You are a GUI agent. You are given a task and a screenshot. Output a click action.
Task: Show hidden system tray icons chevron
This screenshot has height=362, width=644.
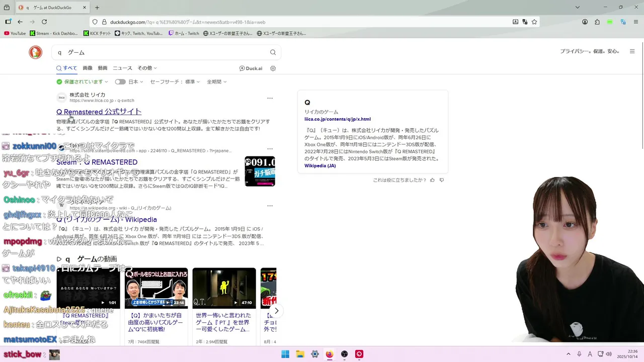coord(569,354)
